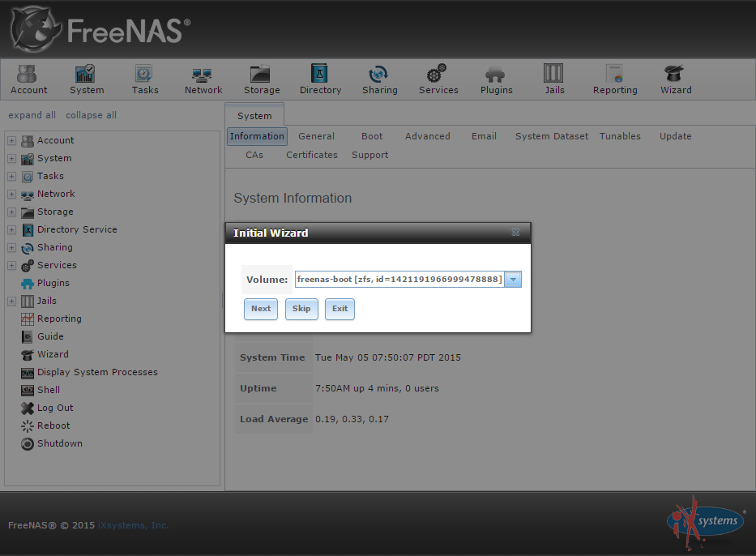Switch to Boot tab

pyautogui.click(x=372, y=136)
